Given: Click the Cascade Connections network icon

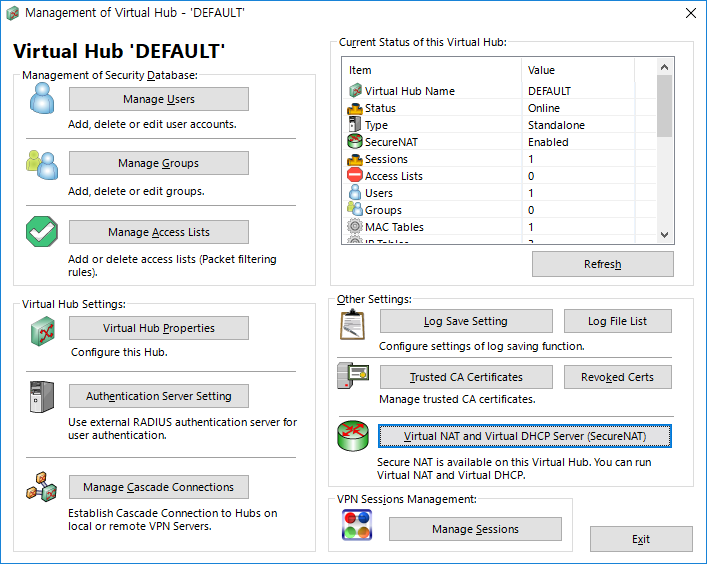Looking at the screenshot, I should pos(41,488).
